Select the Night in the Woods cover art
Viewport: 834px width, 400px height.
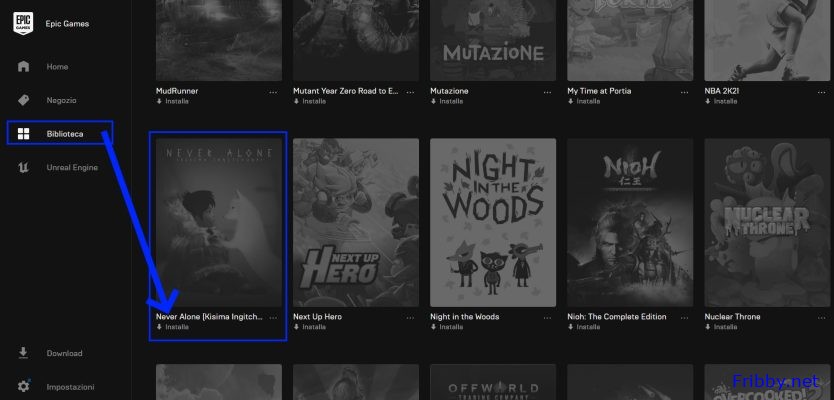[493, 221]
